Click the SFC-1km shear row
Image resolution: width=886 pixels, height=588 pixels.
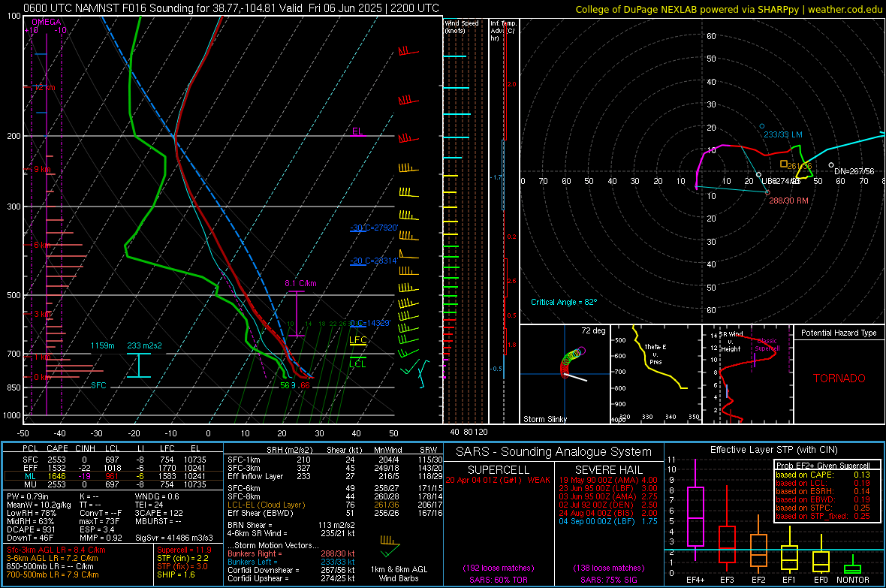[335, 460]
